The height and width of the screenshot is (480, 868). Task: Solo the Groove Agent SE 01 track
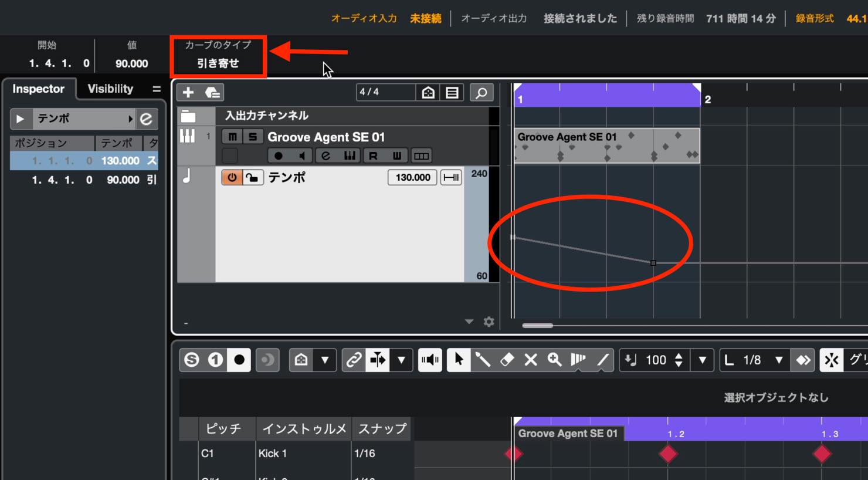(x=253, y=137)
